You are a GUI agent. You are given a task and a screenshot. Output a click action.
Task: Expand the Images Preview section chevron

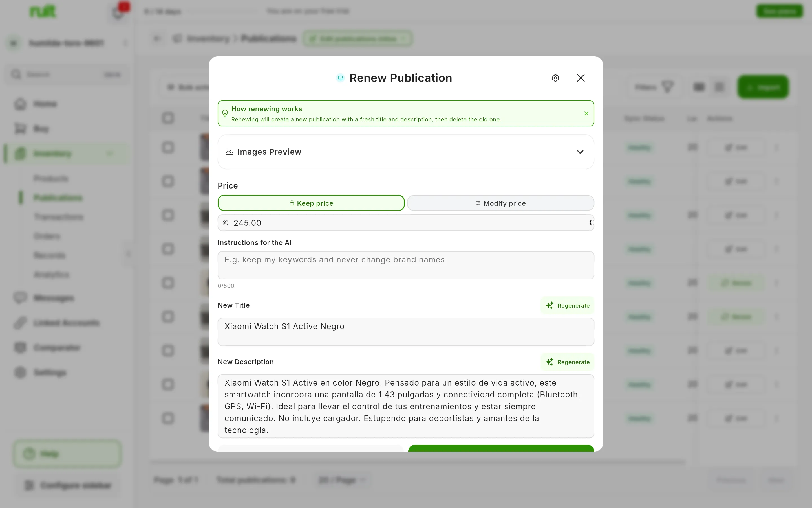pos(580,152)
